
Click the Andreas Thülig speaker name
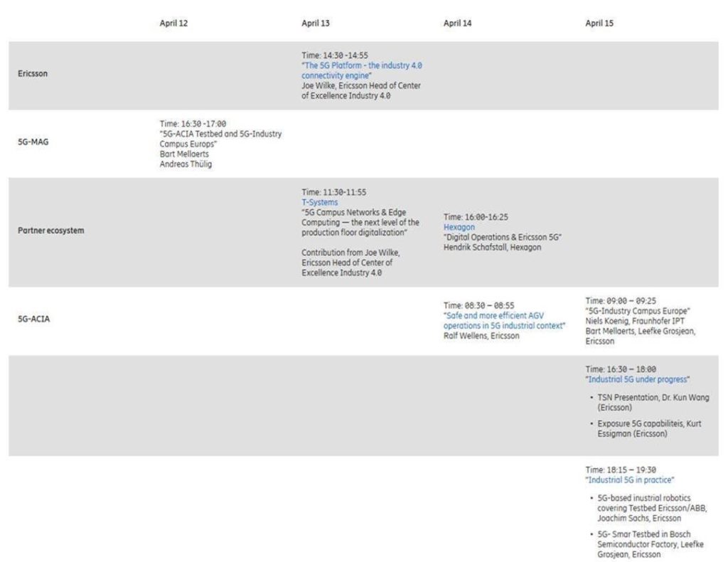point(186,164)
